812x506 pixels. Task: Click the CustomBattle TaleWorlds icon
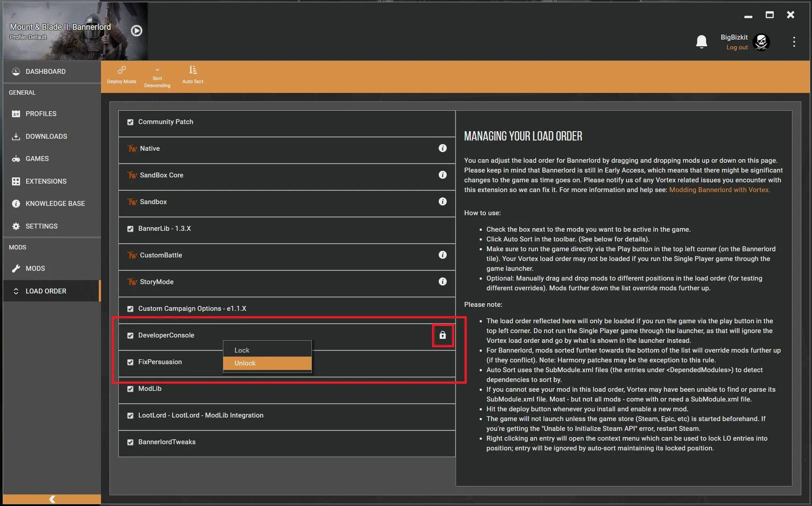coord(132,255)
